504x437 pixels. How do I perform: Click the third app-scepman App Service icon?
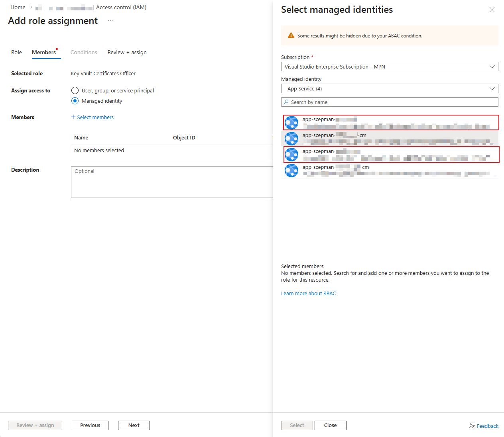[x=291, y=155]
